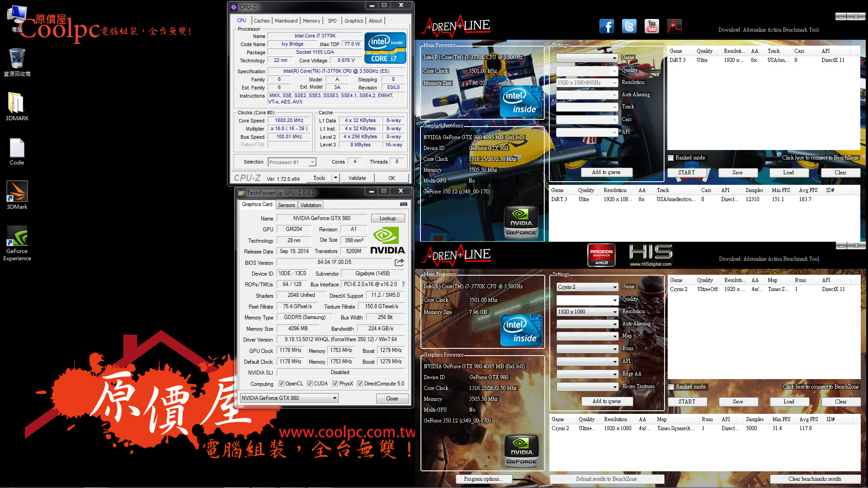This screenshot has height=488, width=868.
Task: Switch to the Memory tab in CPU-Z
Action: 311,21
